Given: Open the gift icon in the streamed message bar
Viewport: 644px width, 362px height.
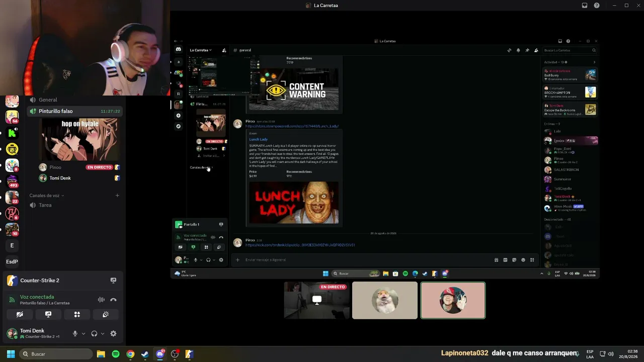Looking at the screenshot, I should click(496, 260).
